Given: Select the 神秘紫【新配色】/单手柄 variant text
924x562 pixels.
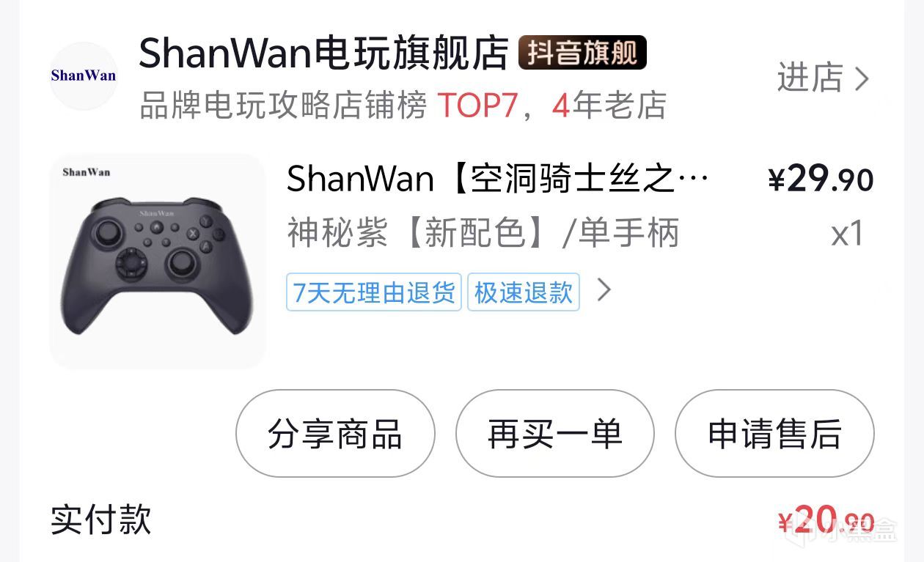Looking at the screenshot, I should pos(483,234).
